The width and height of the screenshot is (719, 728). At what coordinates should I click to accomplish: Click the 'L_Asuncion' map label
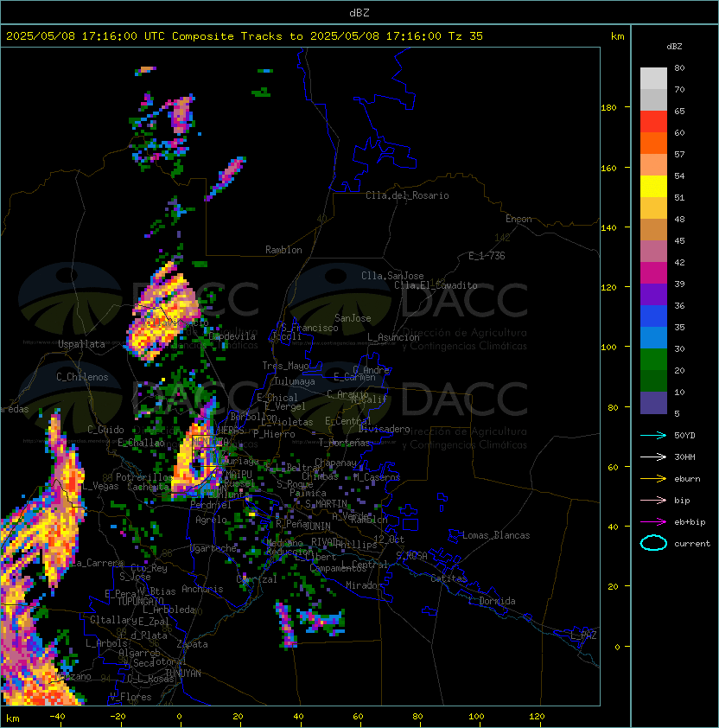[393, 337]
